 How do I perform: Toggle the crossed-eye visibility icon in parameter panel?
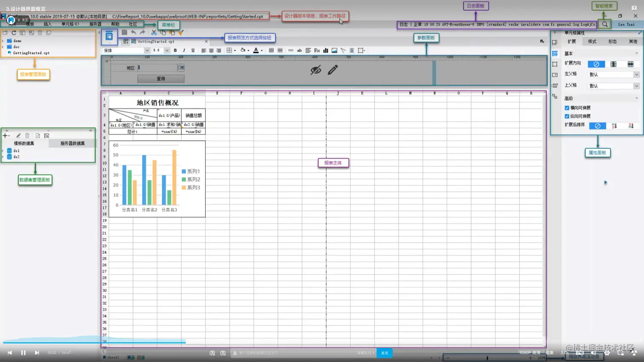(x=316, y=70)
